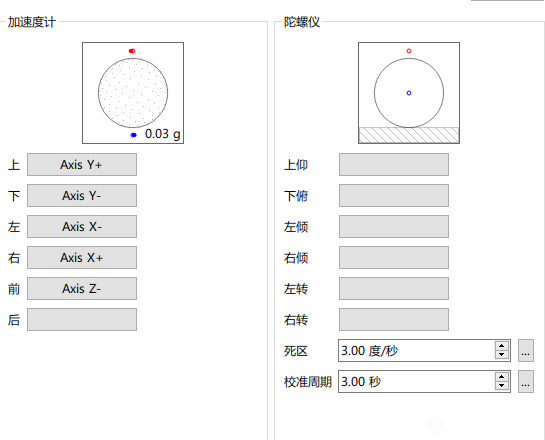Image resolution: width=545 pixels, height=440 pixels.
Task: Decrease the 死区 value with down arrow
Action: (x=502, y=355)
